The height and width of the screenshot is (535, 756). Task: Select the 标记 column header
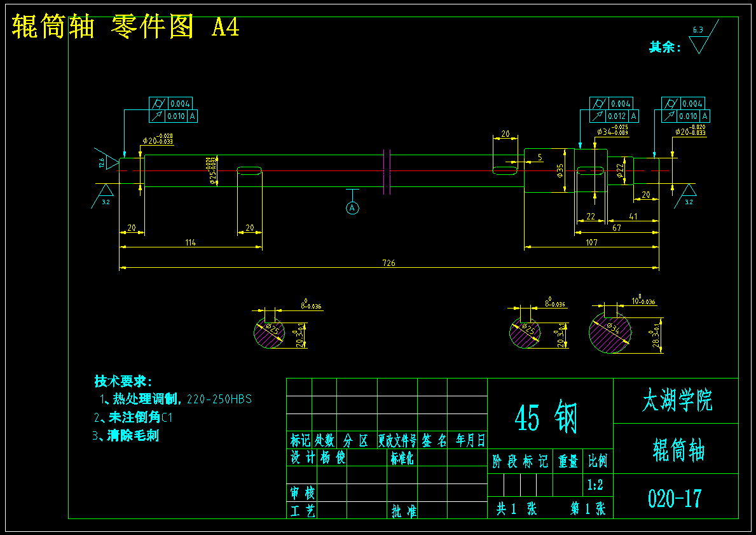click(299, 440)
